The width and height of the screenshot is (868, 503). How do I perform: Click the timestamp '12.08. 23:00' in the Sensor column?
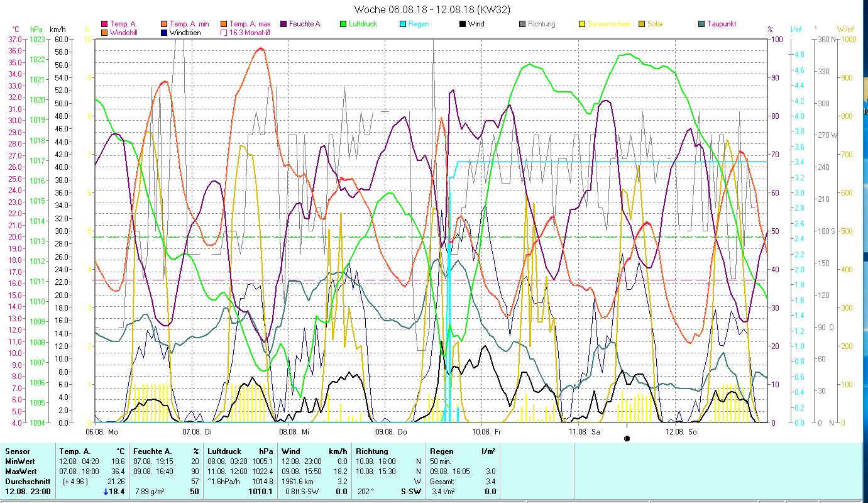(28, 492)
